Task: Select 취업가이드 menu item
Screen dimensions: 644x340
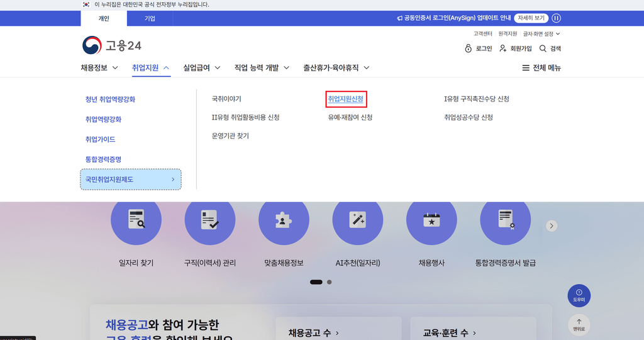Action: click(x=100, y=139)
